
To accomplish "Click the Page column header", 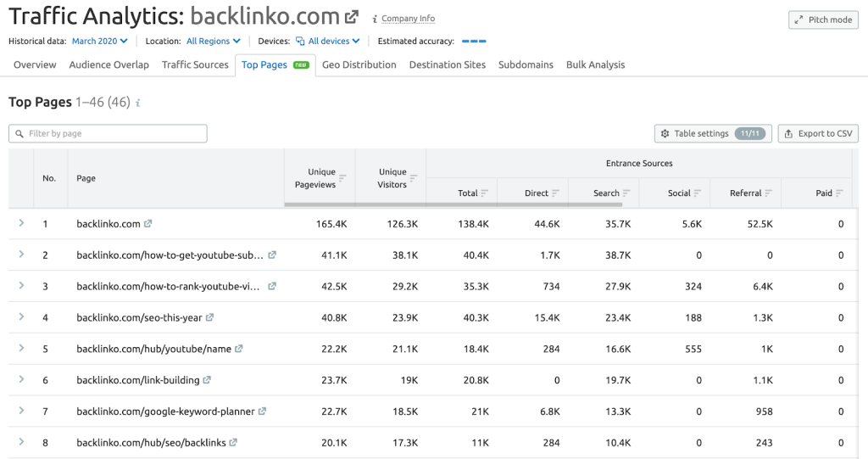I will click(86, 178).
